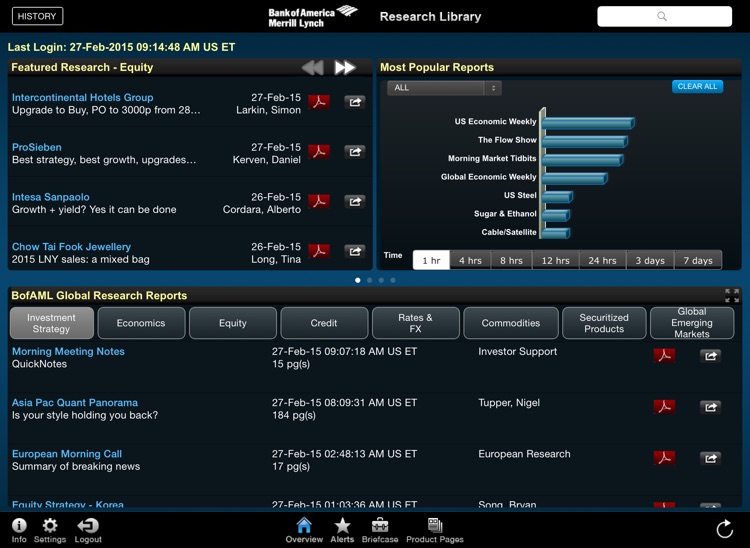Share the Chow Tai Fook Jewellery report
Viewport: 750px width, 548px height.
[355, 251]
